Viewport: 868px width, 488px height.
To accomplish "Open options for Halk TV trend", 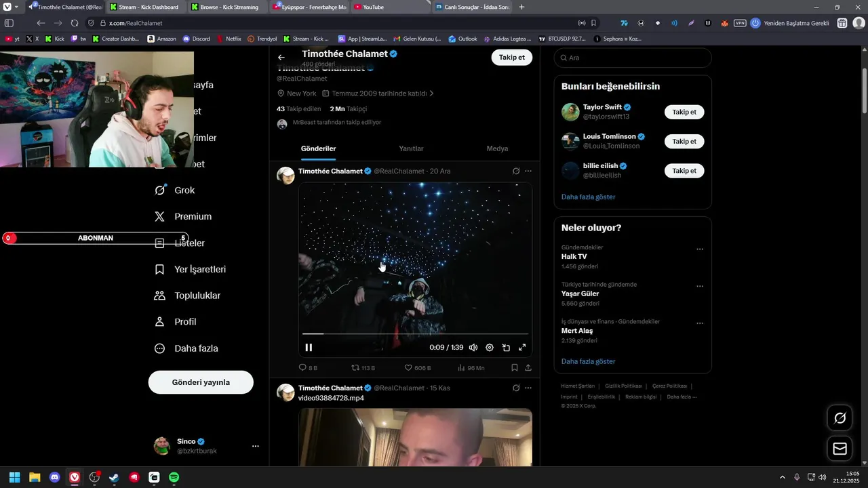I will click(700, 249).
